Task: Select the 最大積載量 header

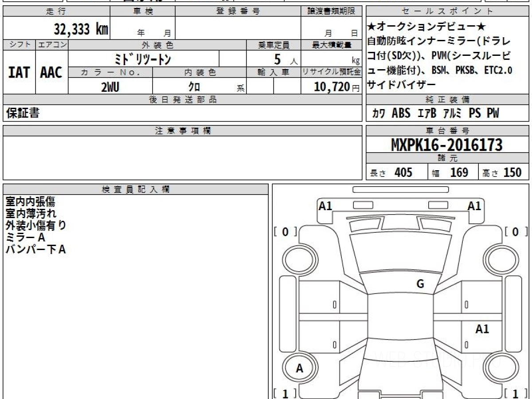Action: [x=332, y=45]
